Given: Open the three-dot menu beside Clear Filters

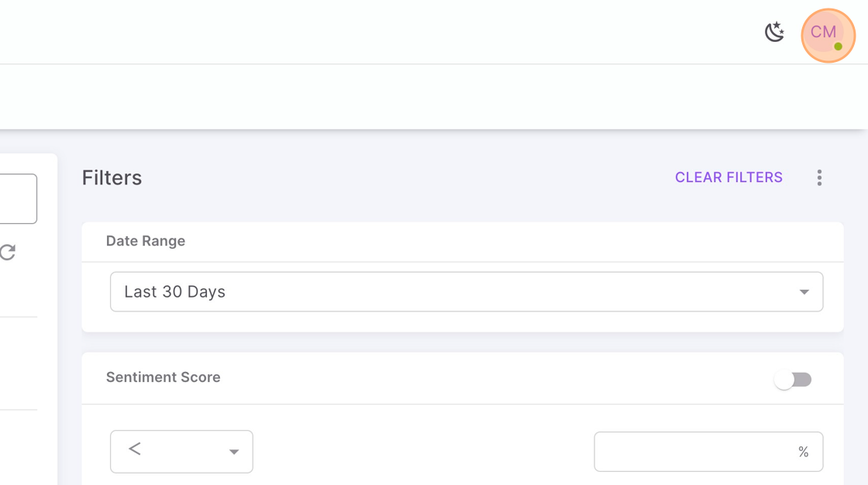Looking at the screenshot, I should 819,177.
